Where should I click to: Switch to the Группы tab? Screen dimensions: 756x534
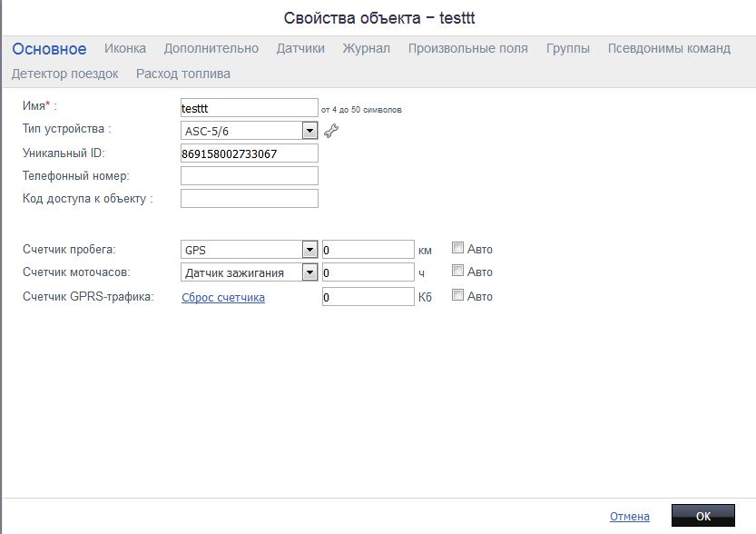(567, 49)
